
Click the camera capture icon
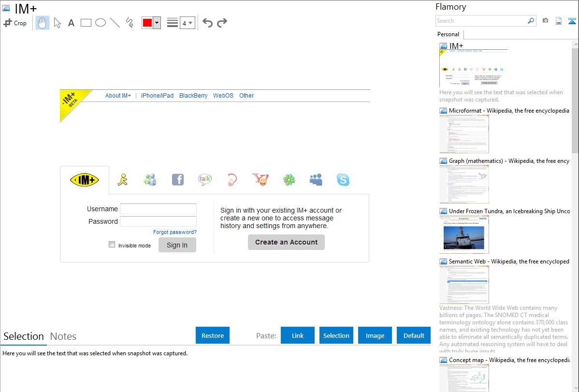(x=545, y=21)
